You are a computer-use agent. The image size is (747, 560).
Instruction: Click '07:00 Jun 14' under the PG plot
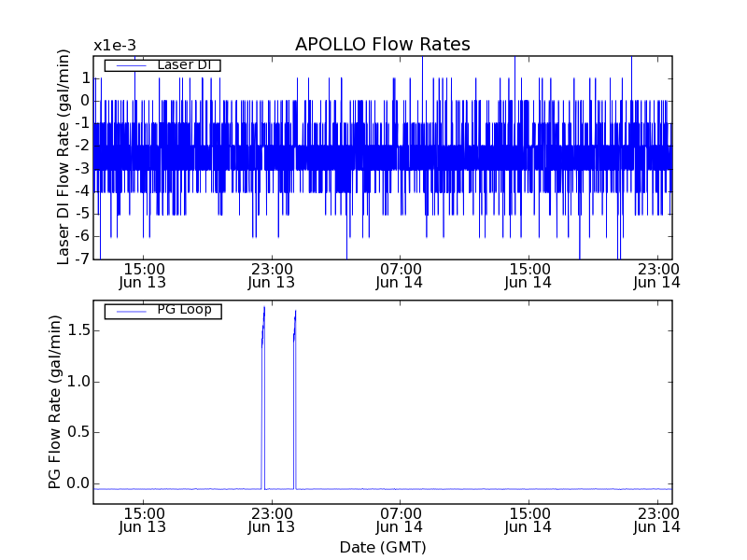coord(400,521)
